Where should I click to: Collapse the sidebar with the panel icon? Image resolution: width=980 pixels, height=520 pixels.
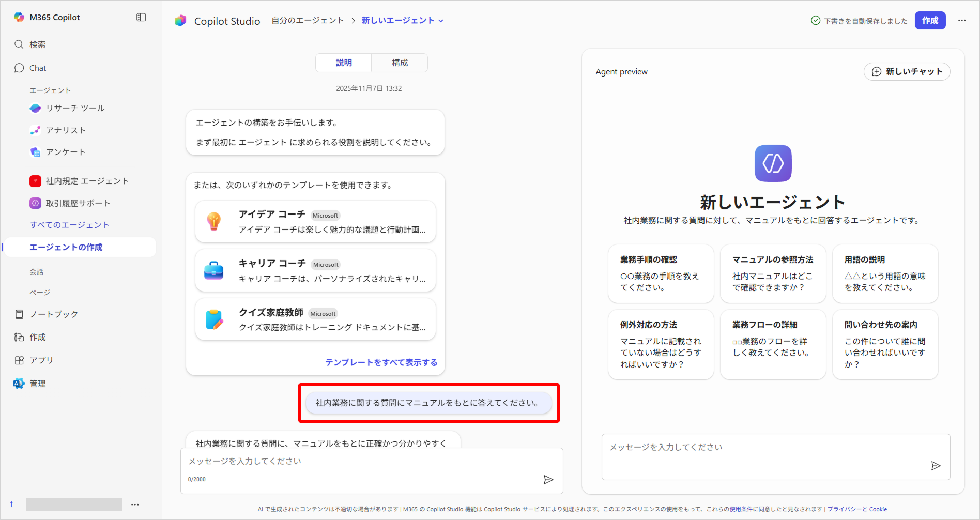[141, 17]
